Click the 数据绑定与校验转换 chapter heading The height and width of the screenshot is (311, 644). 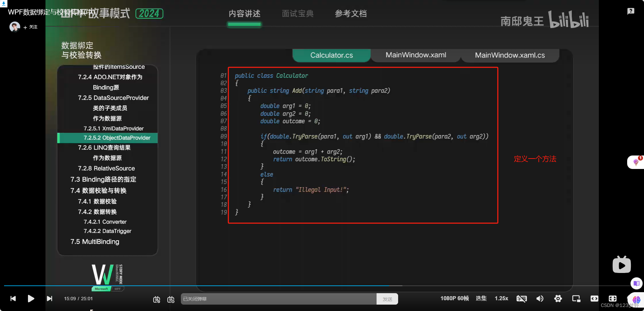point(81,50)
